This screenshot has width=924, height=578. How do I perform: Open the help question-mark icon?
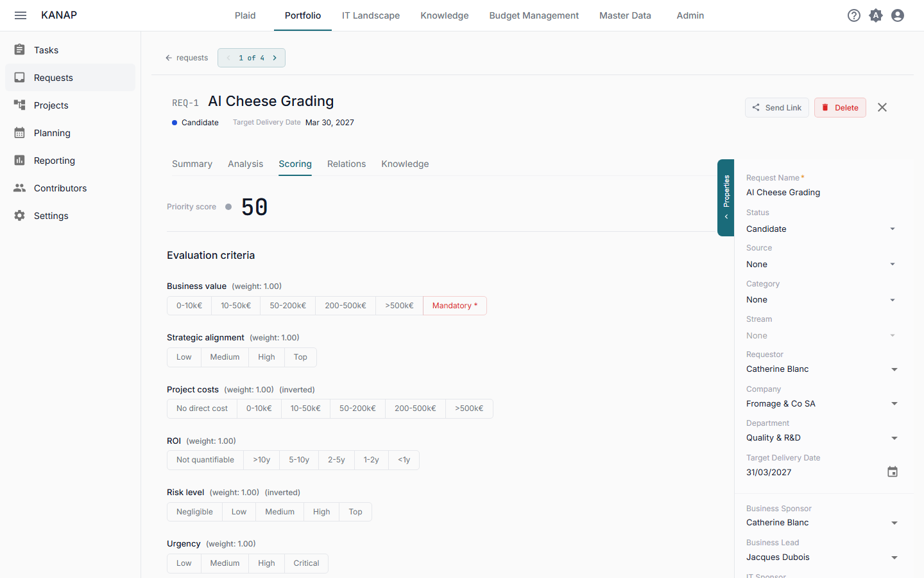coord(854,15)
